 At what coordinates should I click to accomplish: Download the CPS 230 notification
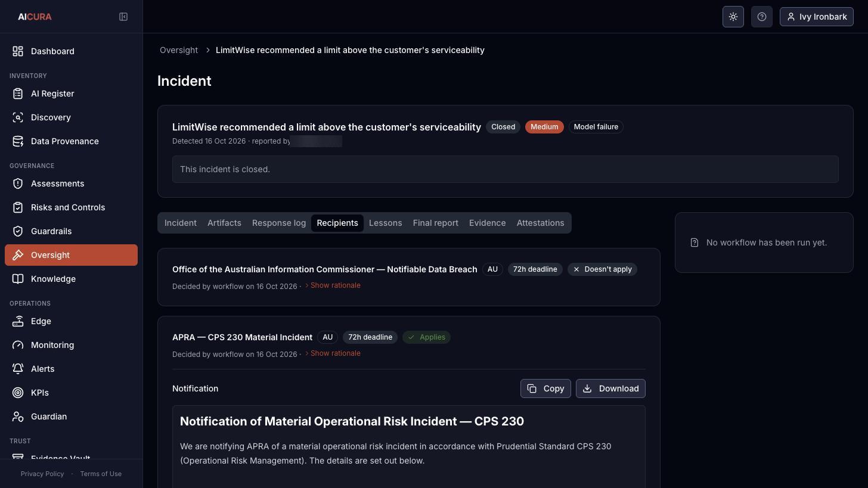coord(610,388)
